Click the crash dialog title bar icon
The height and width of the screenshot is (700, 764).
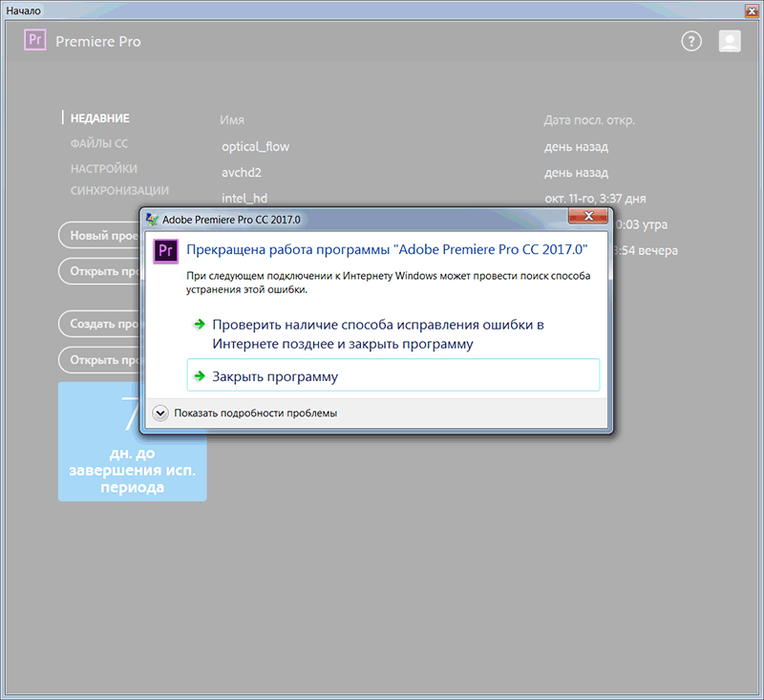tap(152, 220)
